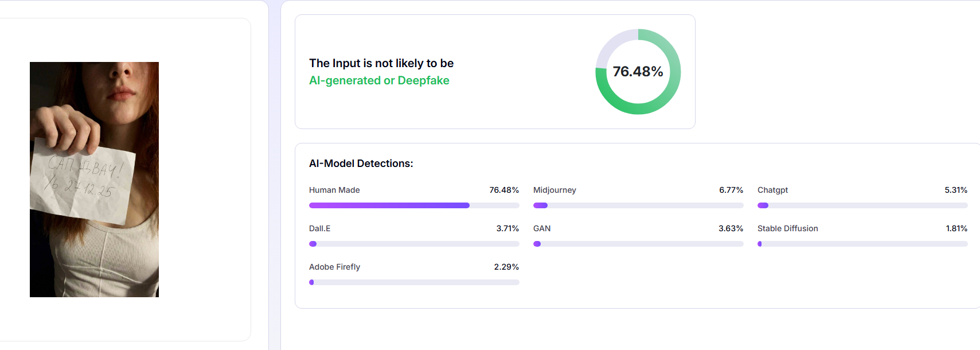The image size is (980, 350).
Task: Click the Adobe Firefly progress bar
Action: coord(414,282)
